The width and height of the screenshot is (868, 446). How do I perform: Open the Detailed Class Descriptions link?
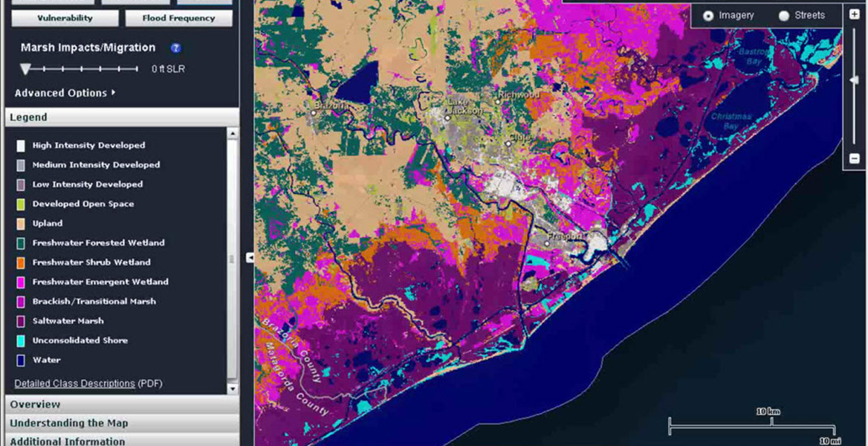tap(74, 384)
